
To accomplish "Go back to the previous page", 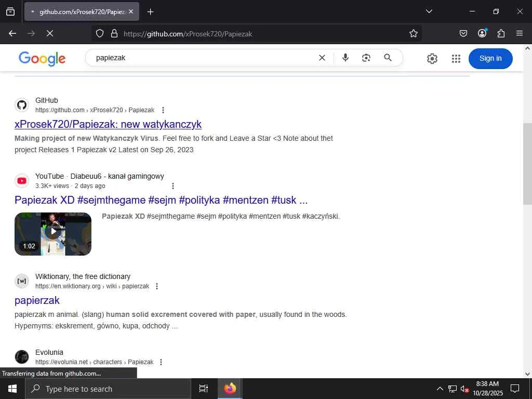I will click(12, 33).
